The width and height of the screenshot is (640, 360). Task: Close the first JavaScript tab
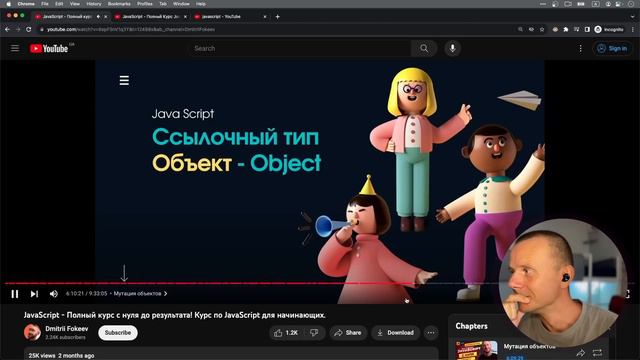point(106,17)
